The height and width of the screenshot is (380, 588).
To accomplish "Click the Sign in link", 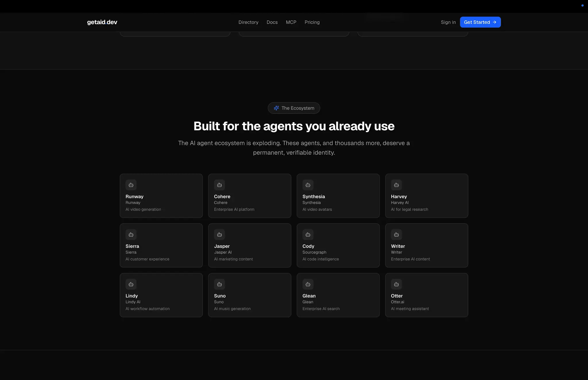I will tap(448, 22).
